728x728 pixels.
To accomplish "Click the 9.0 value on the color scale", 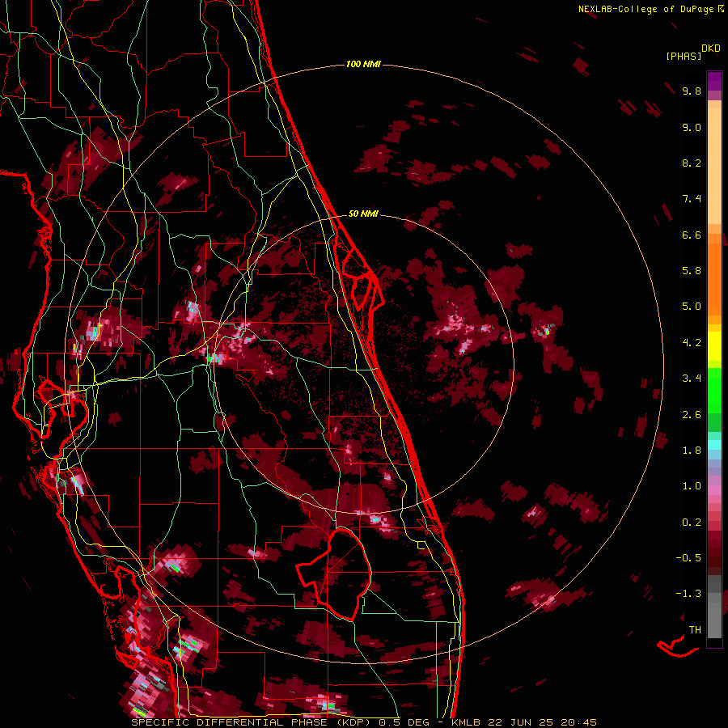I will click(x=692, y=127).
